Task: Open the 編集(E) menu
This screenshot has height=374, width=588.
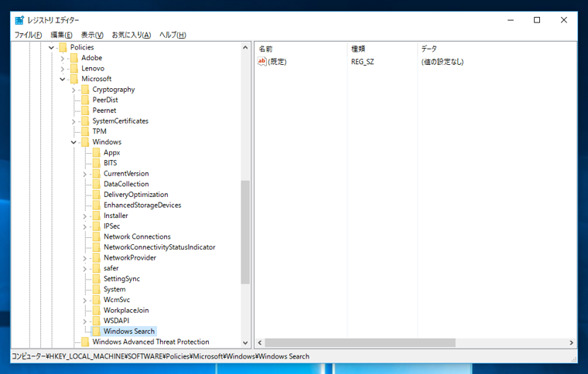Action: [61, 35]
